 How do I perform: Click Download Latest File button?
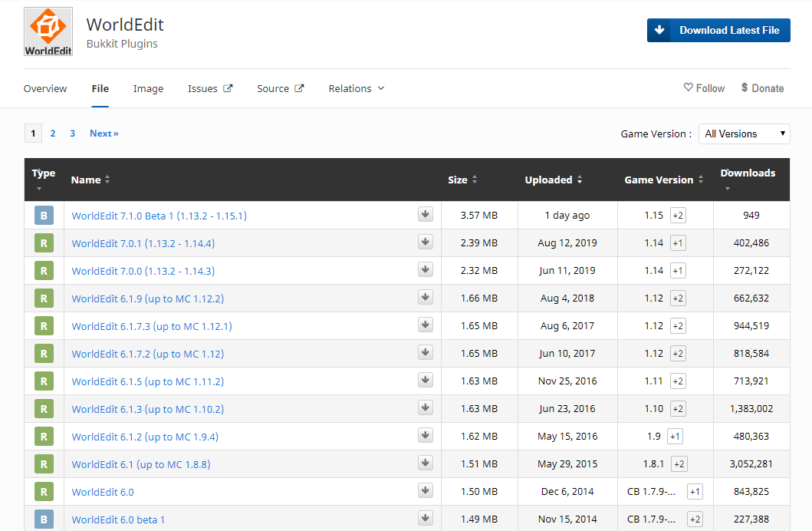click(x=718, y=30)
